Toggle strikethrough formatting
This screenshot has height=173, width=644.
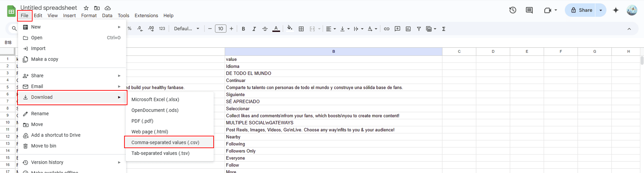265,29
